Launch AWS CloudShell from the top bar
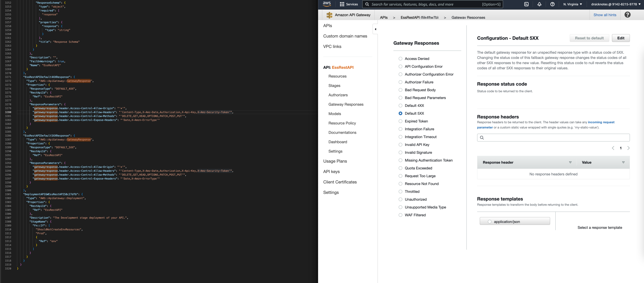This screenshot has height=283, width=644. (527, 4)
